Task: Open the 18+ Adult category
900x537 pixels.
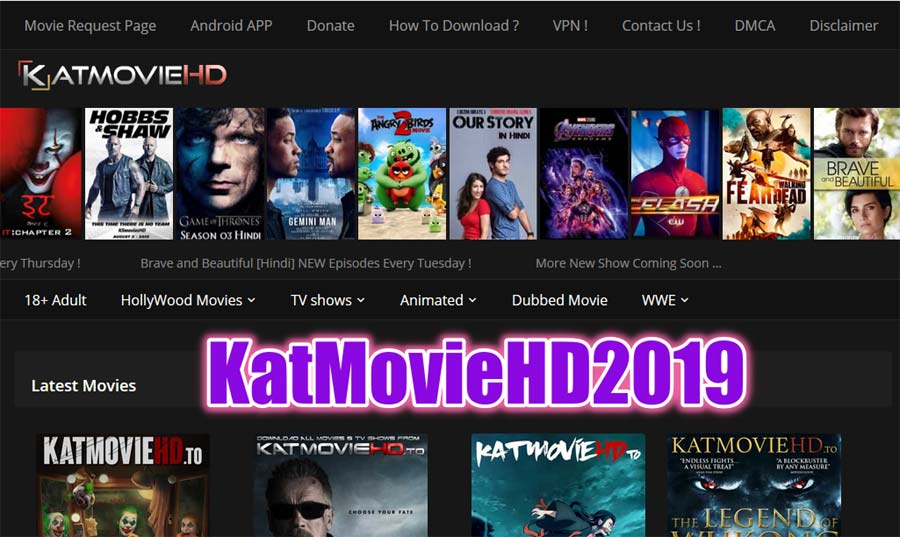Action: [x=55, y=300]
